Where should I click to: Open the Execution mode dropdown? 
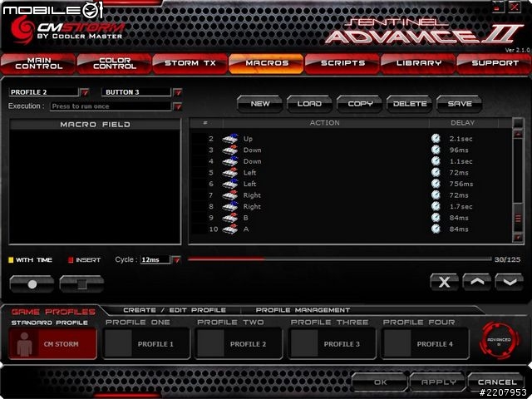pos(177,106)
